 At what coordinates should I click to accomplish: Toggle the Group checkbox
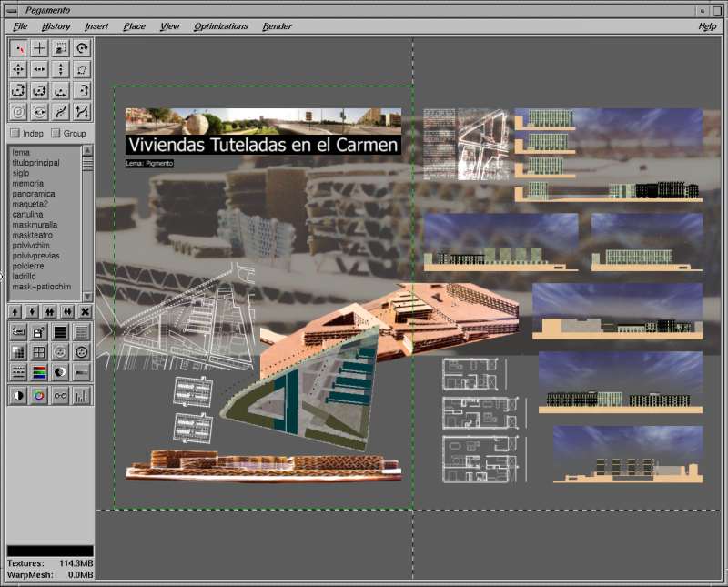coord(56,134)
